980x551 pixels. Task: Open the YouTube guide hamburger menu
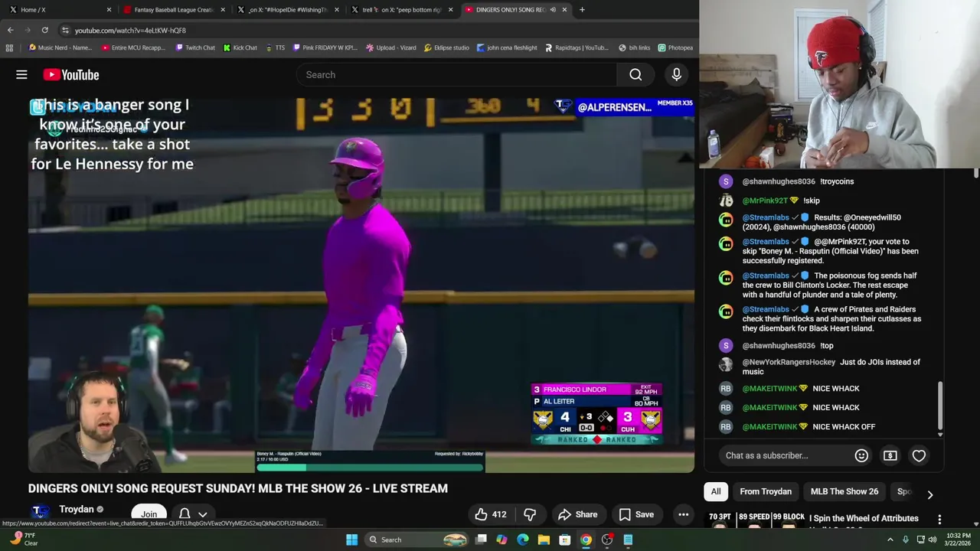(21, 74)
